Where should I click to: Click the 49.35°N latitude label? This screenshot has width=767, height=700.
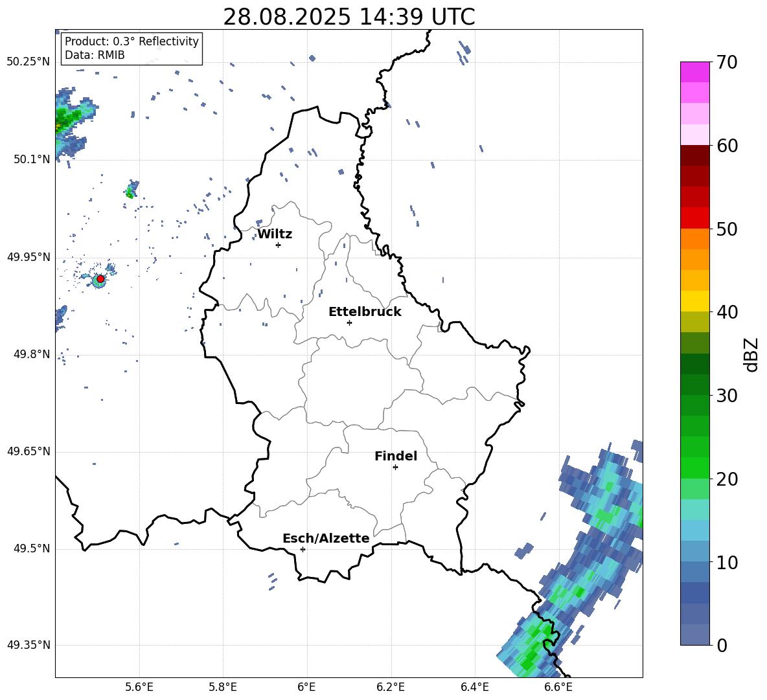[x=28, y=645]
